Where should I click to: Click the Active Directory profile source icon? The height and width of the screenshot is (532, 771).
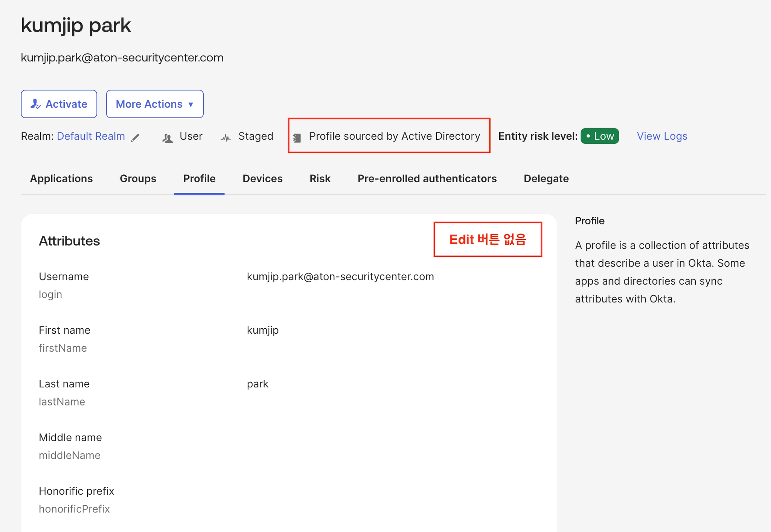click(297, 138)
